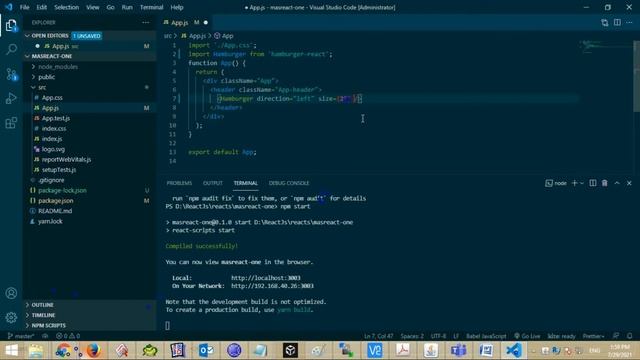Click Go Live in status bar
Screen dimensions: 640x360
click(527, 336)
